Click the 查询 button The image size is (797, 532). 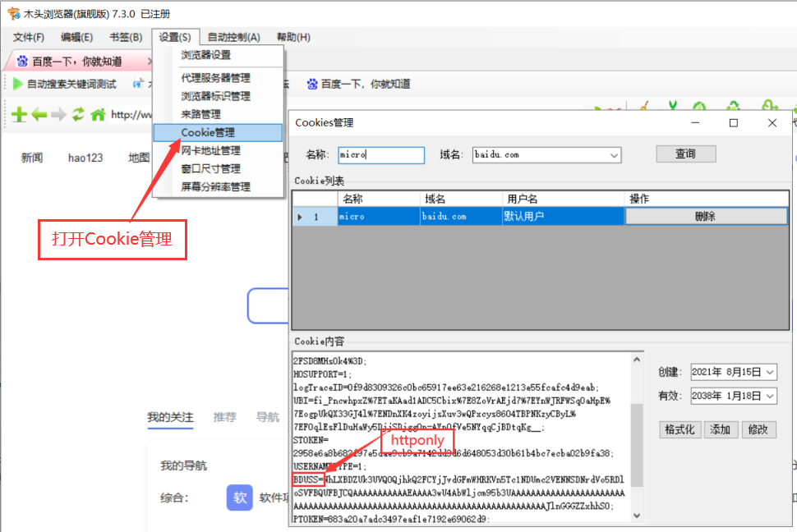click(685, 154)
